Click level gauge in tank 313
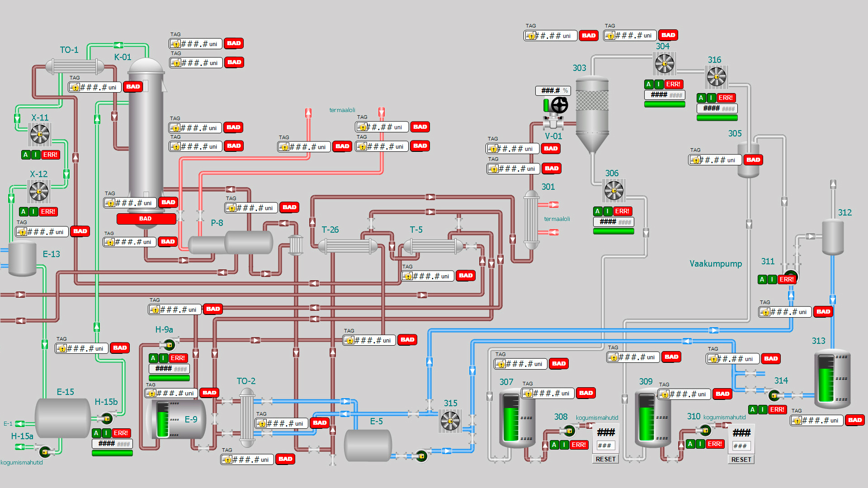This screenshot has height=488, width=868. click(826, 379)
